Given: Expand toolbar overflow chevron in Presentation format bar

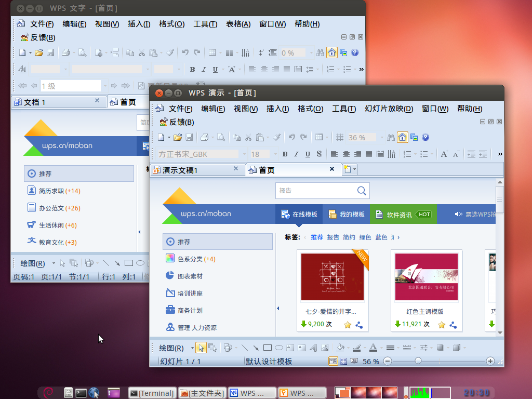Looking at the screenshot, I should tap(500, 154).
